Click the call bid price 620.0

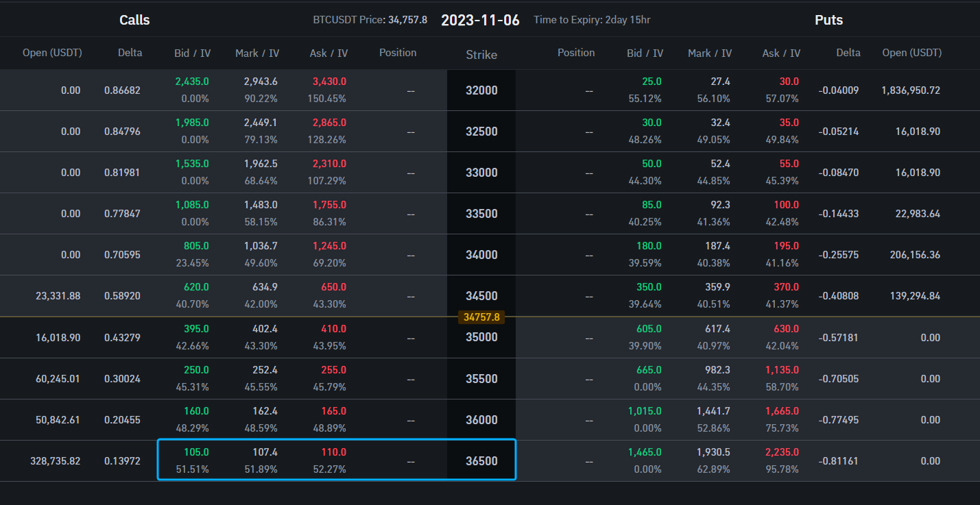tap(196, 287)
